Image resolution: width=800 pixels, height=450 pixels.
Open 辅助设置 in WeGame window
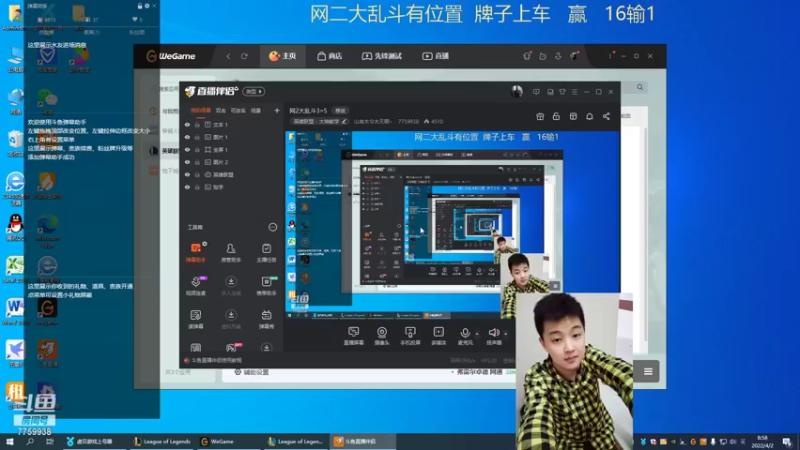click(x=252, y=372)
